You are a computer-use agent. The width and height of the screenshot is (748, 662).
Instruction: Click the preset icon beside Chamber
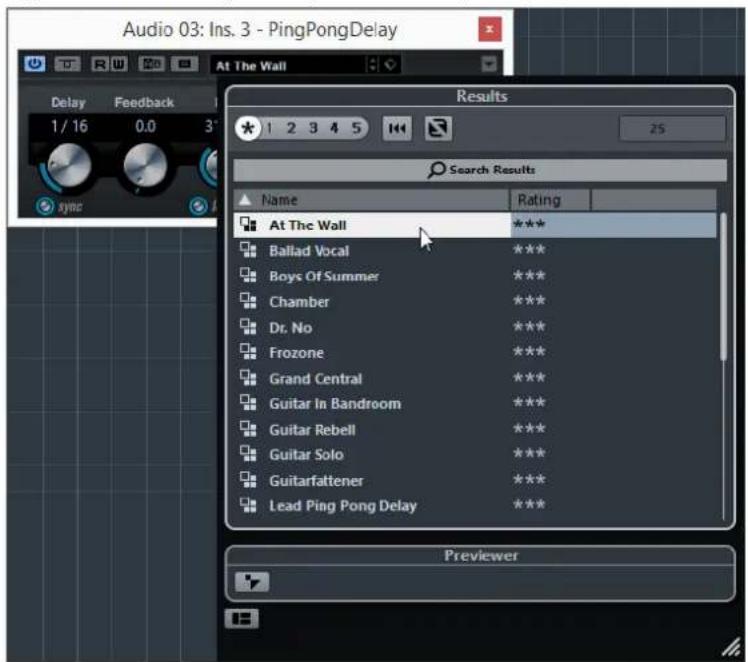248,301
